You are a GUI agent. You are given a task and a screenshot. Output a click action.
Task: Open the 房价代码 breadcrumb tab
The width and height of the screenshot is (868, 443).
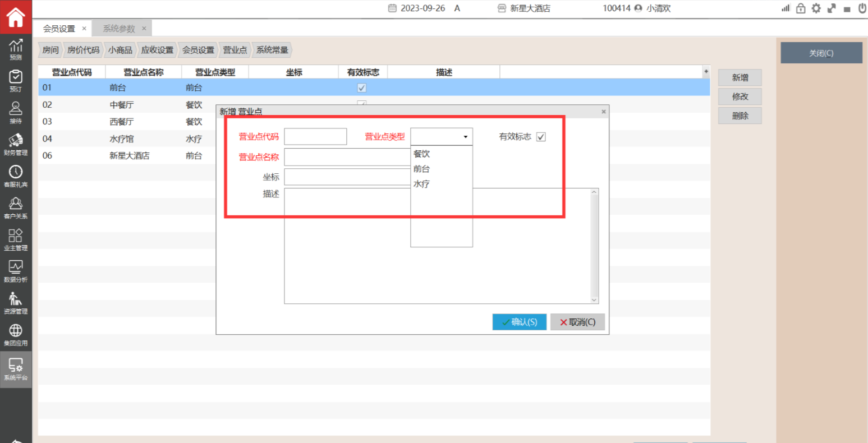83,50
